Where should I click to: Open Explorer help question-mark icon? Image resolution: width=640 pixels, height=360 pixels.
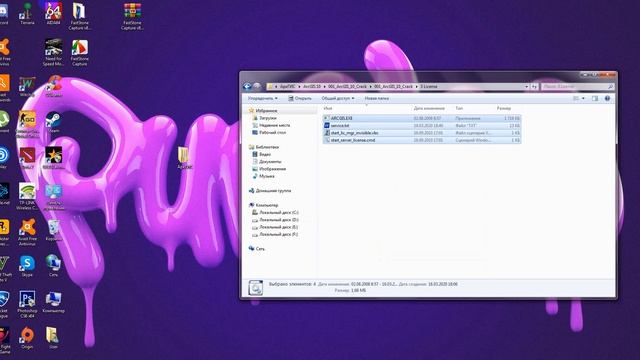(607, 98)
